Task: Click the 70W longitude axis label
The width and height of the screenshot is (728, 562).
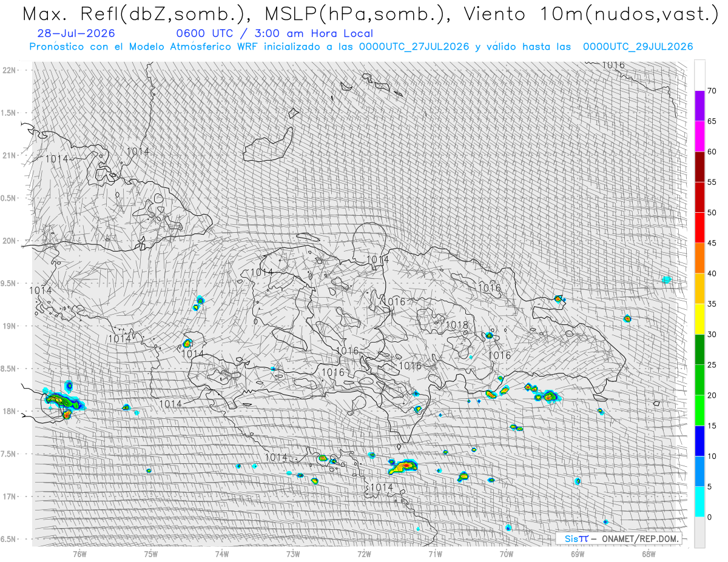Action: coord(507,554)
